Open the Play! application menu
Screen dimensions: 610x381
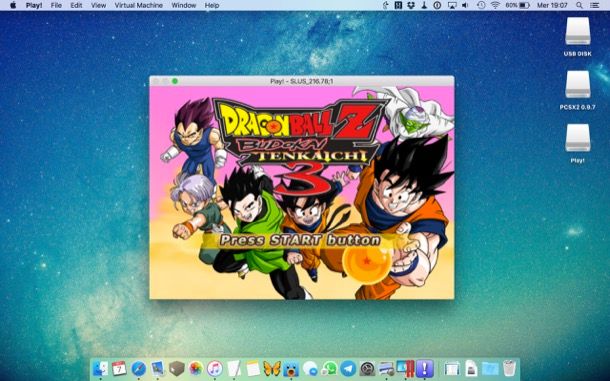(34, 5)
